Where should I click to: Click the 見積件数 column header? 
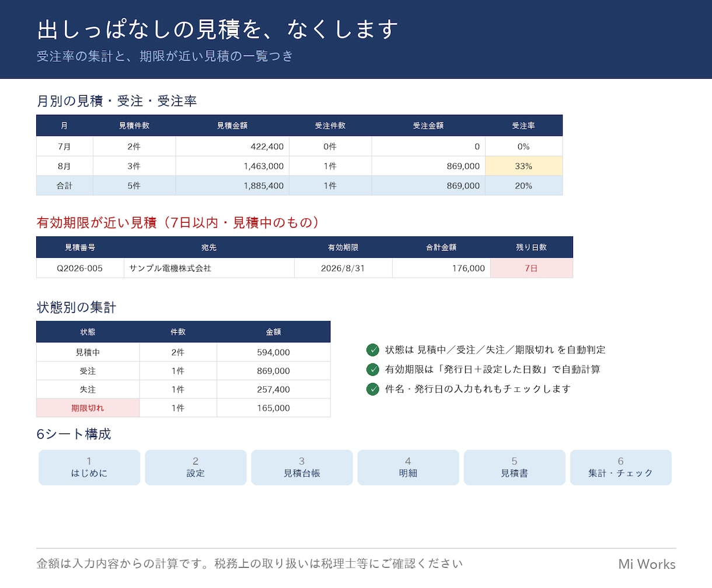tap(134, 125)
